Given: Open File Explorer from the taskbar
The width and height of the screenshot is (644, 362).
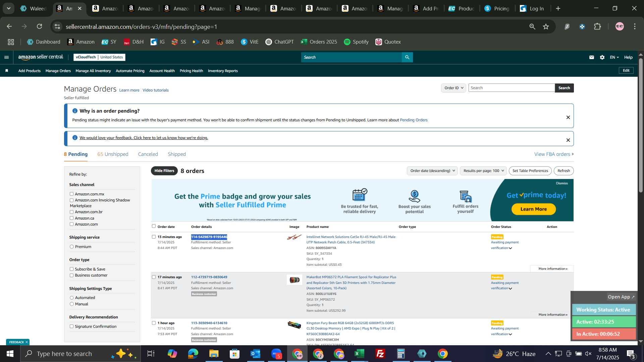Looking at the screenshot, I should pos(214,354).
